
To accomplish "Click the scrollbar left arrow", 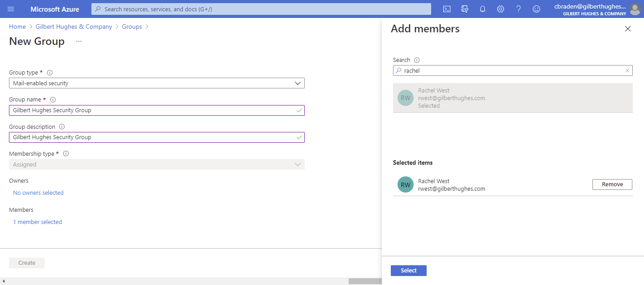I will 4,281.
